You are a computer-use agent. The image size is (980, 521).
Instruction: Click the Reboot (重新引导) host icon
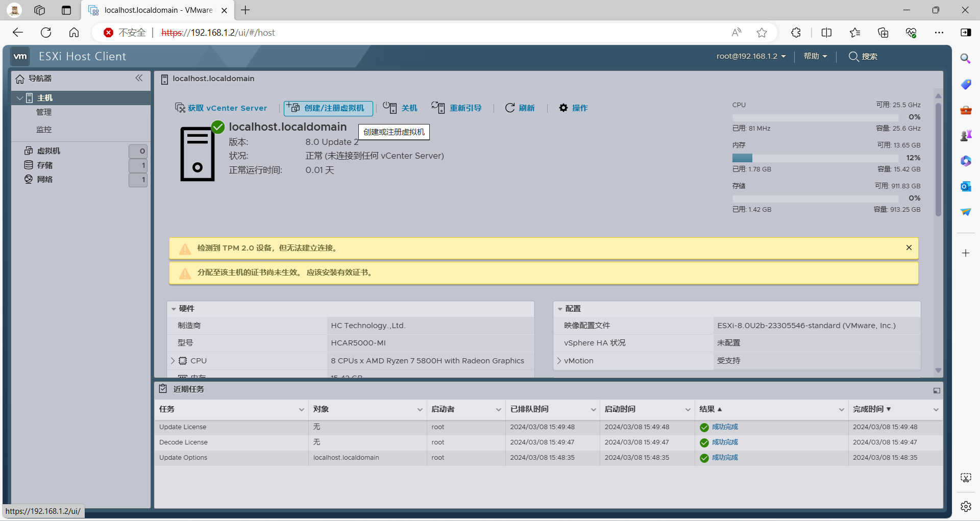point(438,108)
